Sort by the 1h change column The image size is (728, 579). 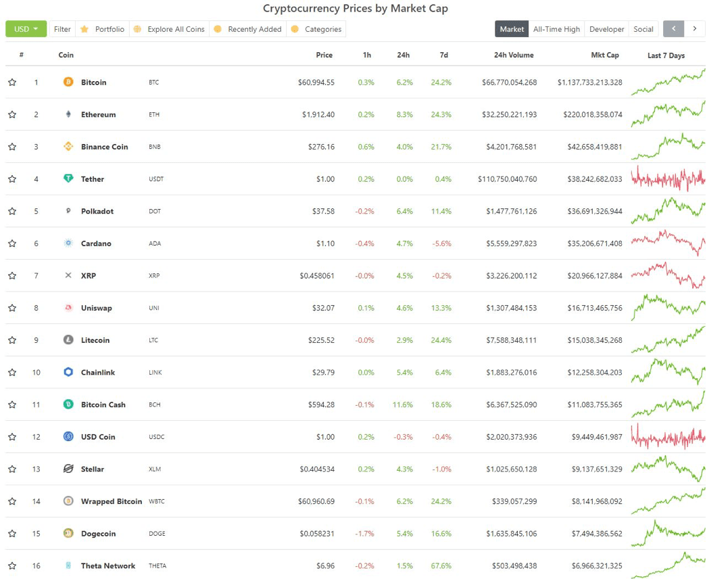tap(367, 55)
